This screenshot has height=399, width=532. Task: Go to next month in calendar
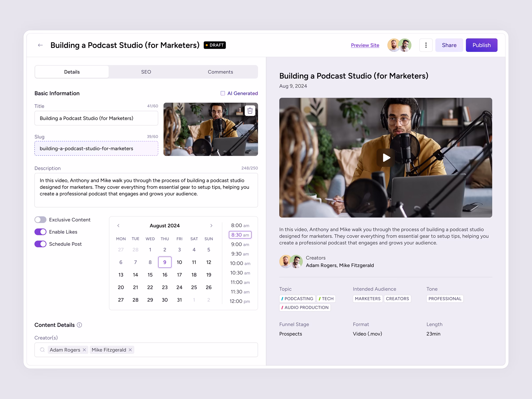(x=211, y=226)
